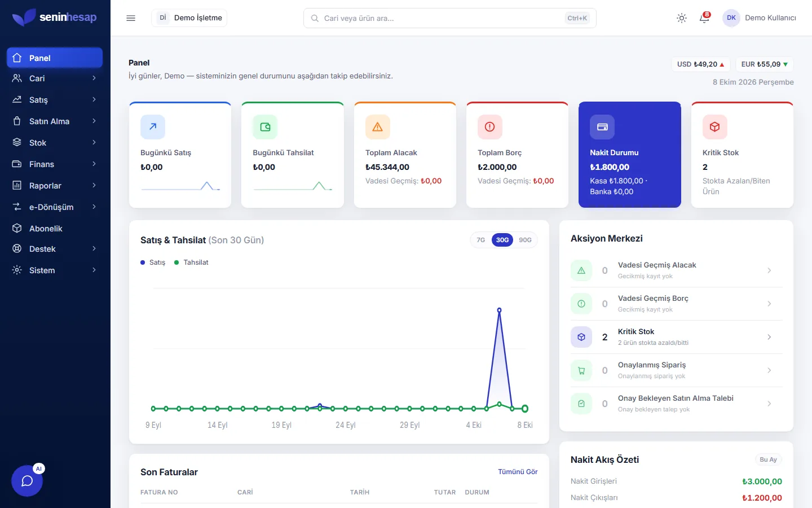Click the Toplam Borç alert icon
812x508 pixels.
[490, 127]
